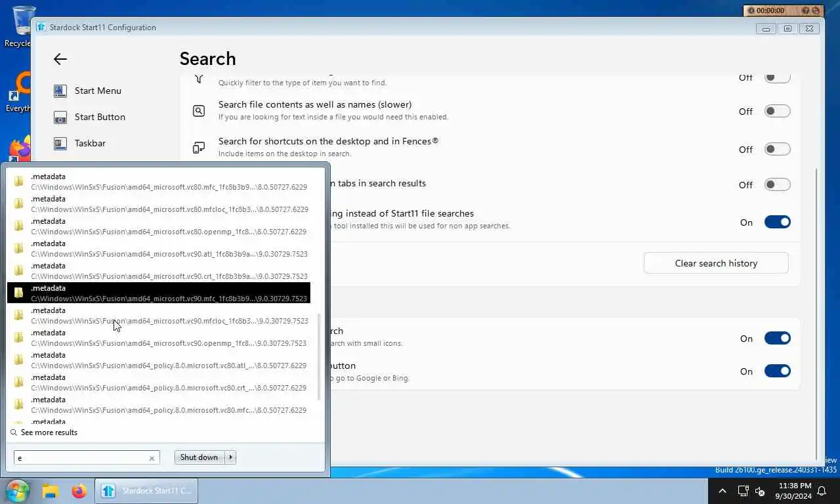This screenshot has width=840, height=504.
Task: Click the Taskbar sidebar icon
Action: [60, 143]
